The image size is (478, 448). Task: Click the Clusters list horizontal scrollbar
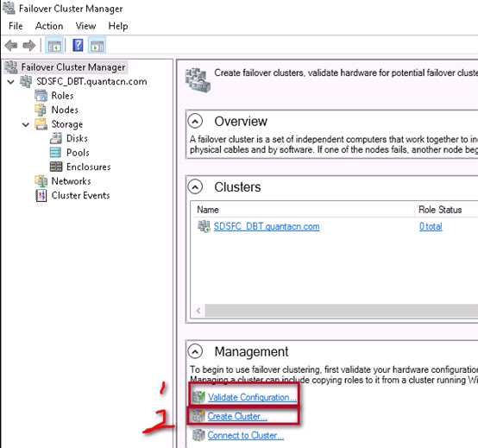[336, 311]
